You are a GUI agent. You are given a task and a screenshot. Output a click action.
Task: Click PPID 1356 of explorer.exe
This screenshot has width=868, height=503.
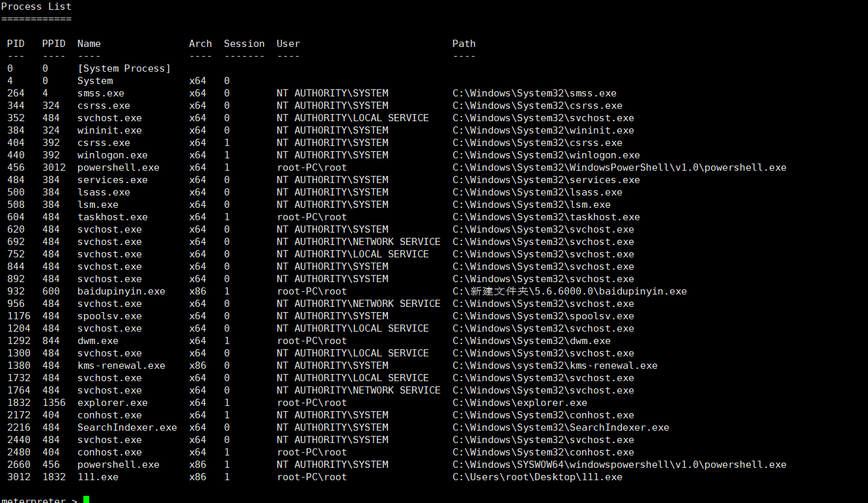click(54, 403)
